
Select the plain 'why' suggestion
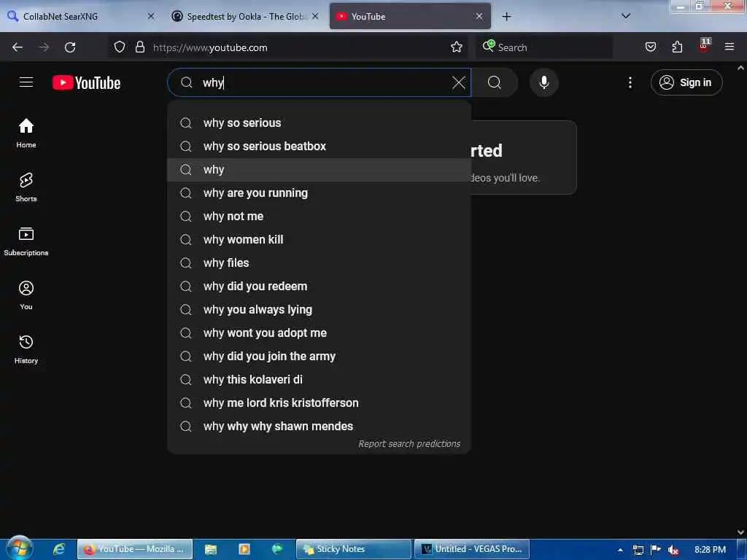point(320,169)
